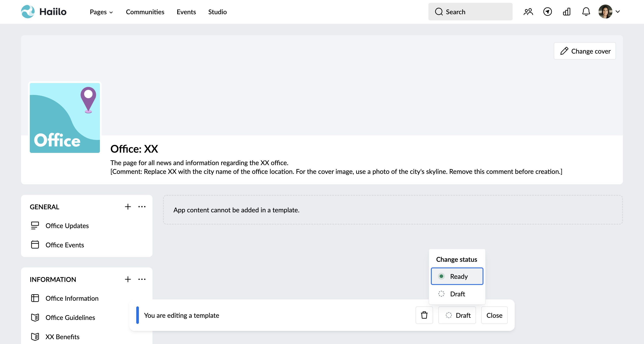644x344 pixels.
Task: Click the Office Updates news icon
Action: (x=35, y=225)
